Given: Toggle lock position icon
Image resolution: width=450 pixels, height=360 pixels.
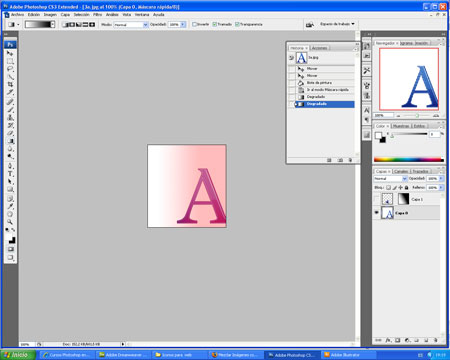Looking at the screenshot, I should tap(400, 188).
